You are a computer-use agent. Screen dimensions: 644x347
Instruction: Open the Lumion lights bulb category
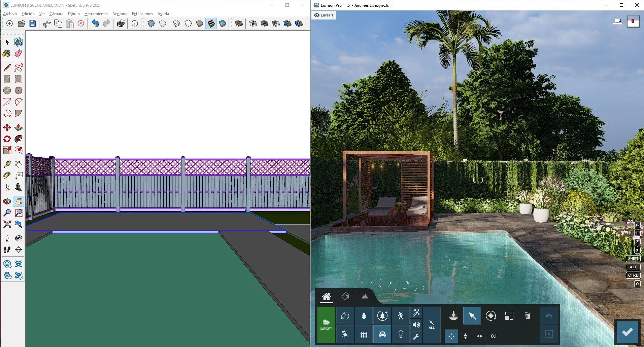point(401,334)
